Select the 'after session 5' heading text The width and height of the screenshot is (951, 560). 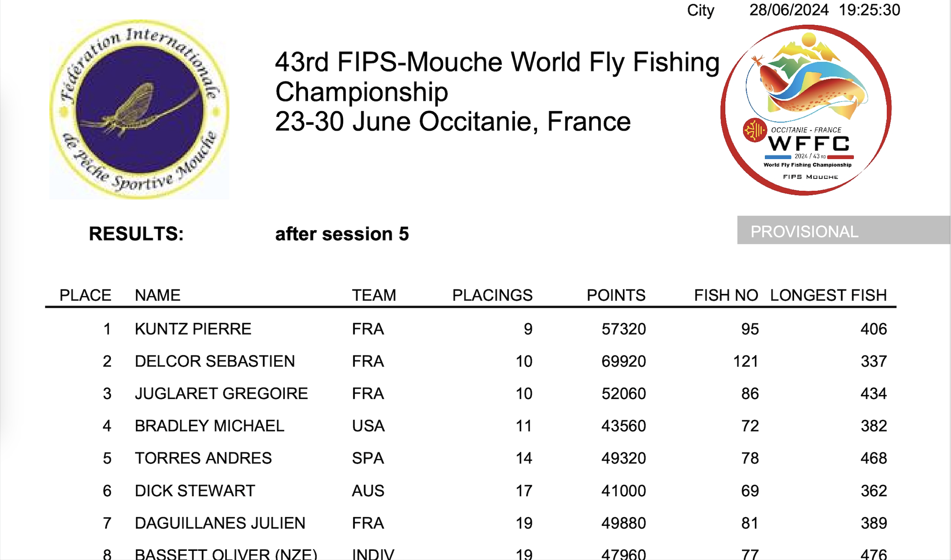pyautogui.click(x=342, y=234)
